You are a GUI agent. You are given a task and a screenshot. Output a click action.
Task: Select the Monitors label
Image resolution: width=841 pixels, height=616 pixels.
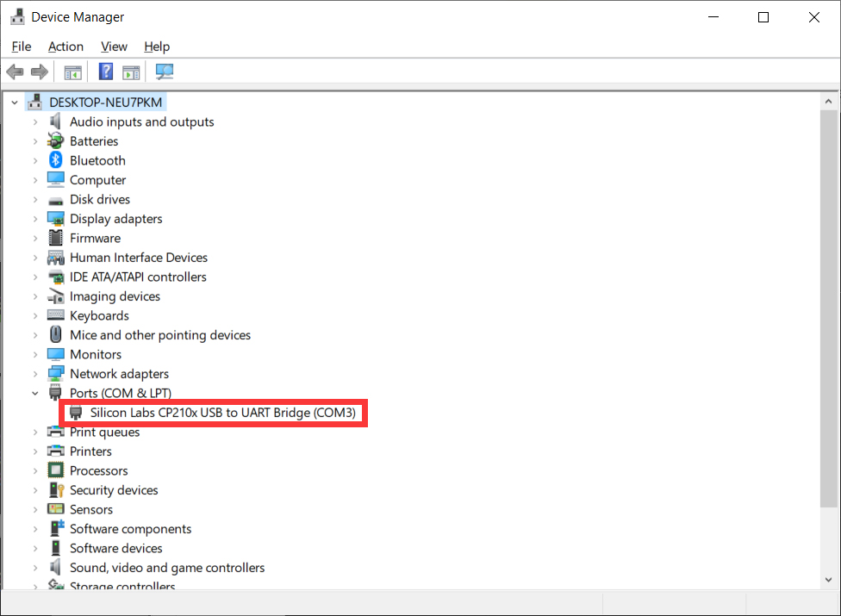tap(96, 354)
